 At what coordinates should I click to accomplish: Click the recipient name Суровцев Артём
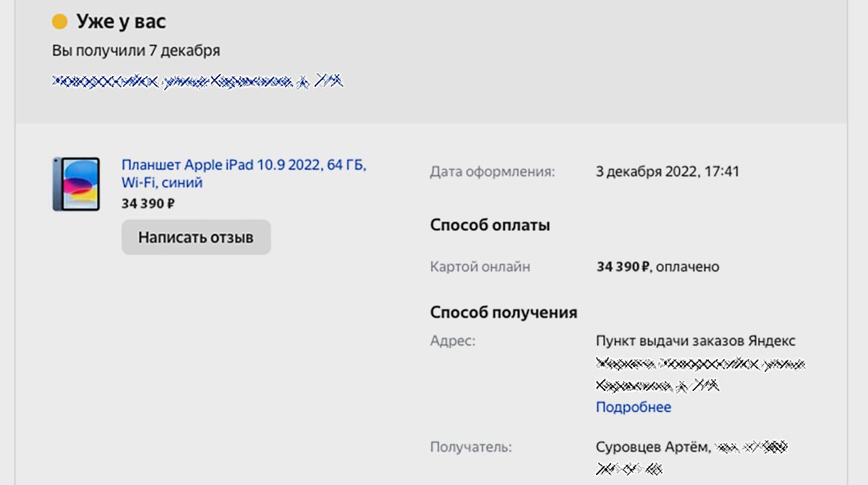(653, 447)
